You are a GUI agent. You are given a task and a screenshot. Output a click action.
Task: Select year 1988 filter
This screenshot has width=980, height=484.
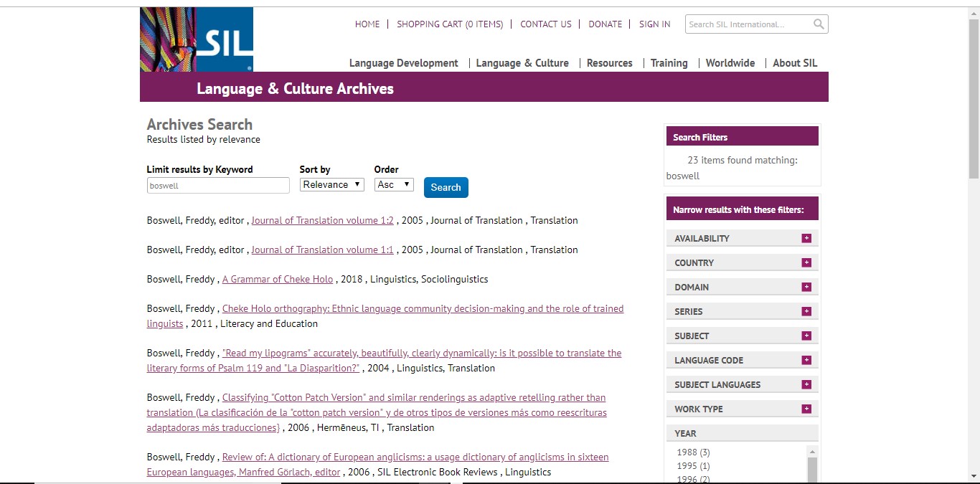tap(693, 452)
